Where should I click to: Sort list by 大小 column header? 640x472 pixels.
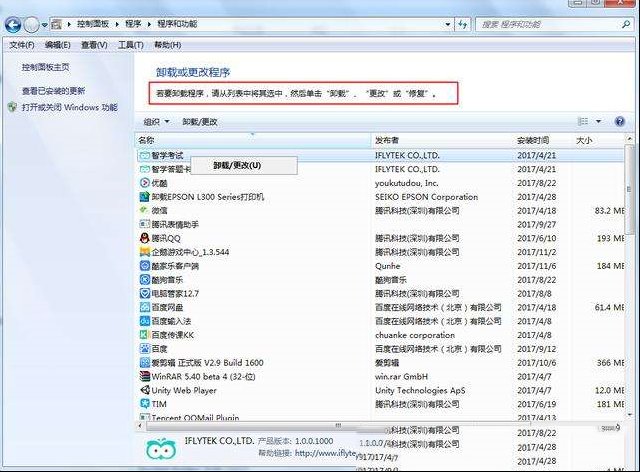pyautogui.click(x=598, y=140)
